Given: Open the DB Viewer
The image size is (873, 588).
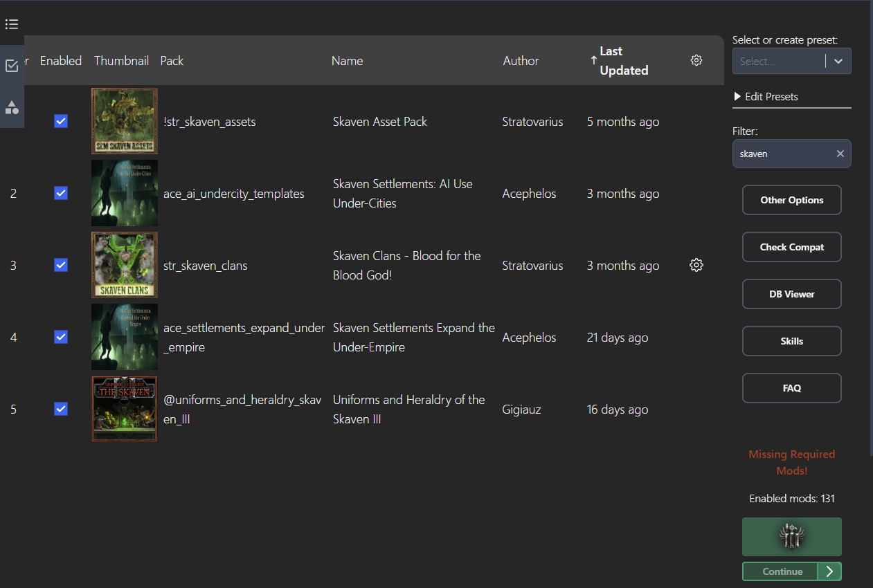Looking at the screenshot, I should (792, 294).
